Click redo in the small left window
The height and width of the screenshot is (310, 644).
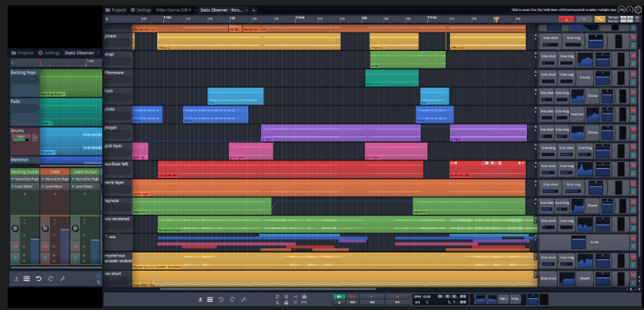50,279
